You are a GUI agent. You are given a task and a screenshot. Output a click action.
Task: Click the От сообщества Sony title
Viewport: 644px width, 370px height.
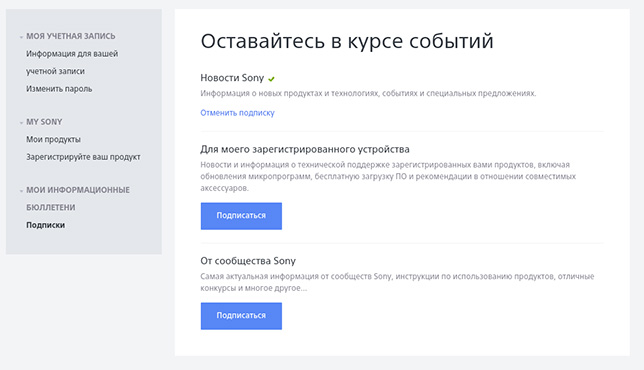pos(248,261)
